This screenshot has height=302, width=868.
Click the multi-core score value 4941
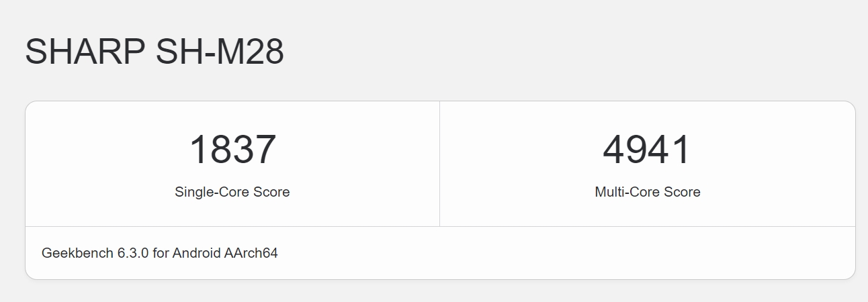(x=647, y=150)
